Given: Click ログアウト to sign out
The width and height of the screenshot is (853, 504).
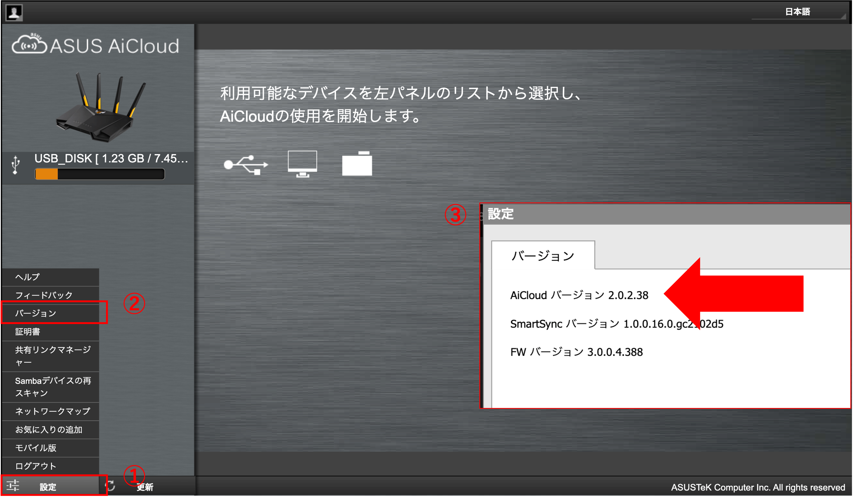Looking at the screenshot, I should point(51,466).
